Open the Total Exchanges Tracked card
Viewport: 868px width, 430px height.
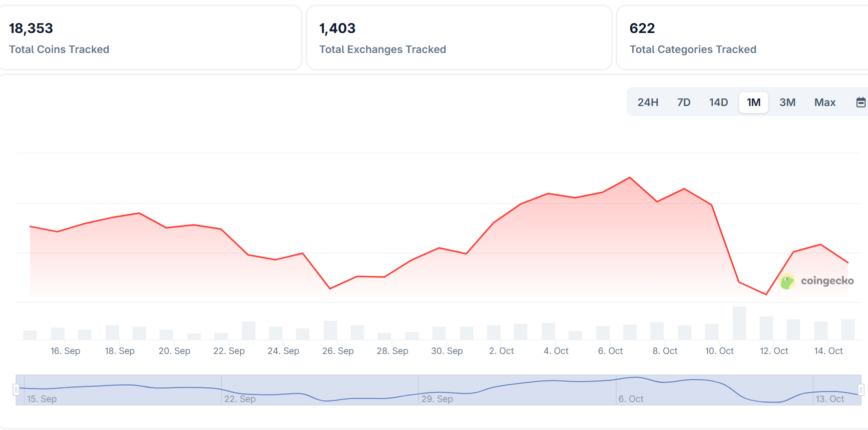(x=458, y=38)
